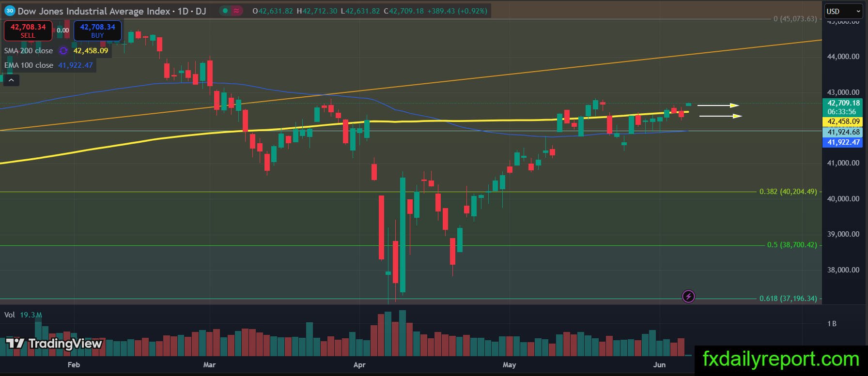Open the TradingView logo

pyautogui.click(x=54, y=344)
